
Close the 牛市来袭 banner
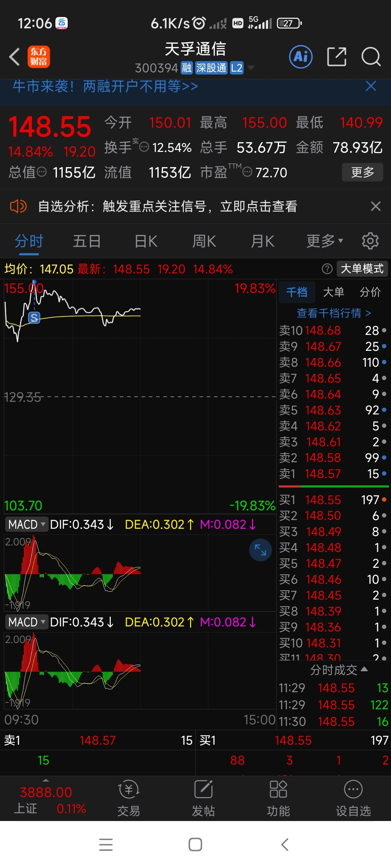371,86
